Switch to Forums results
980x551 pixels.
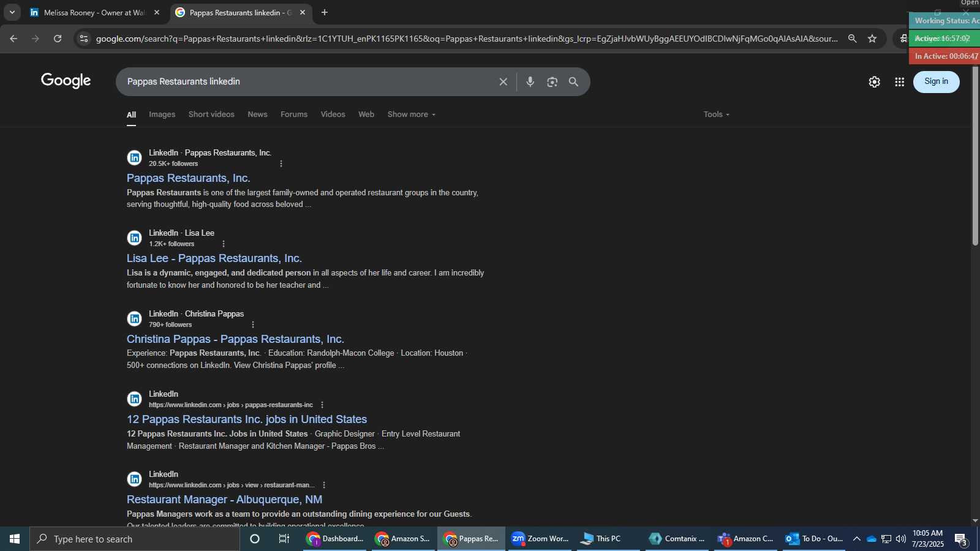pos(294,114)
